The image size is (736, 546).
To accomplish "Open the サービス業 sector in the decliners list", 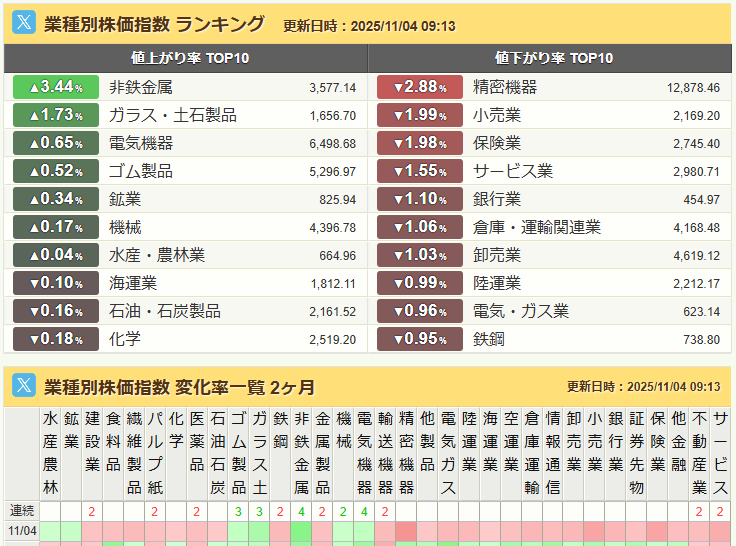I will [x=511, y=171].
